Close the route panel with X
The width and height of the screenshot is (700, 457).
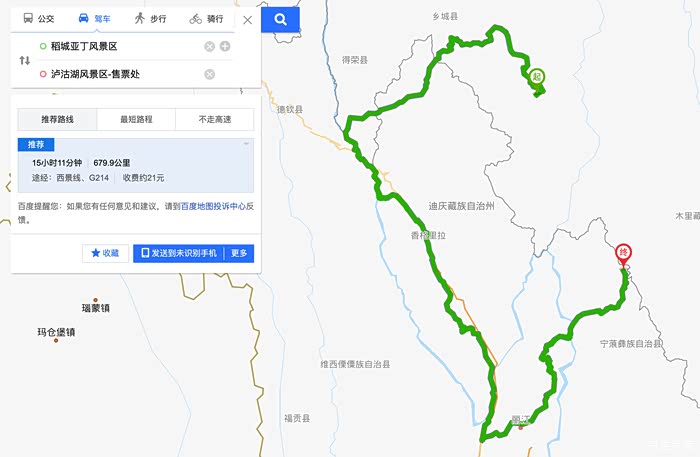tap(248, 20)
